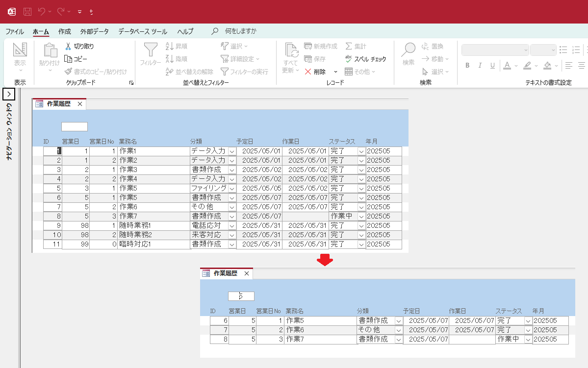Click the red Delete (削除) record icon
Image resolution: width=588 pixels, height=368 pixels.
(x=308, y=72)
